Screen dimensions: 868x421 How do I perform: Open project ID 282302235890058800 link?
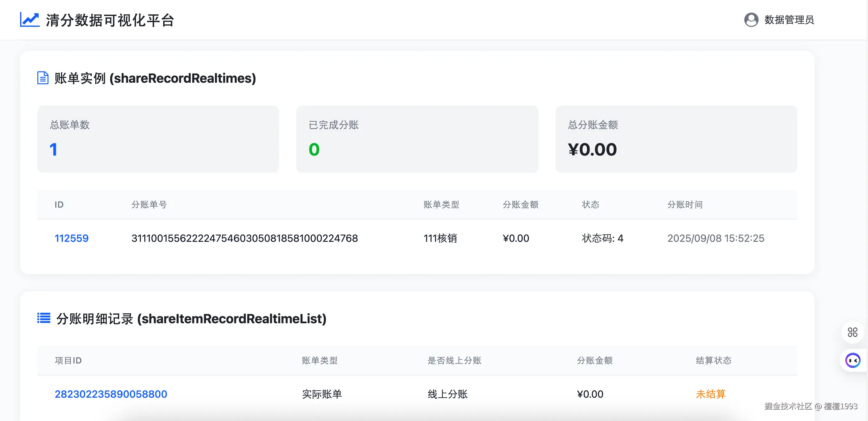click(111, 394)
